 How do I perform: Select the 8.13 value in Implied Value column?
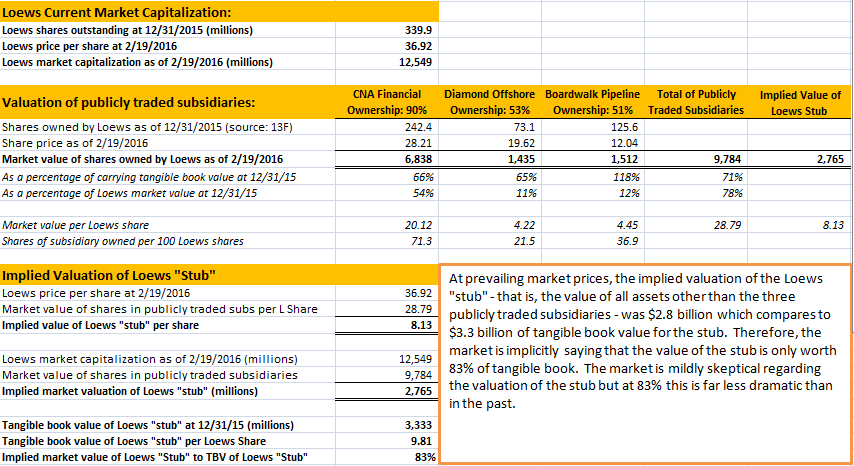point(833,225)
